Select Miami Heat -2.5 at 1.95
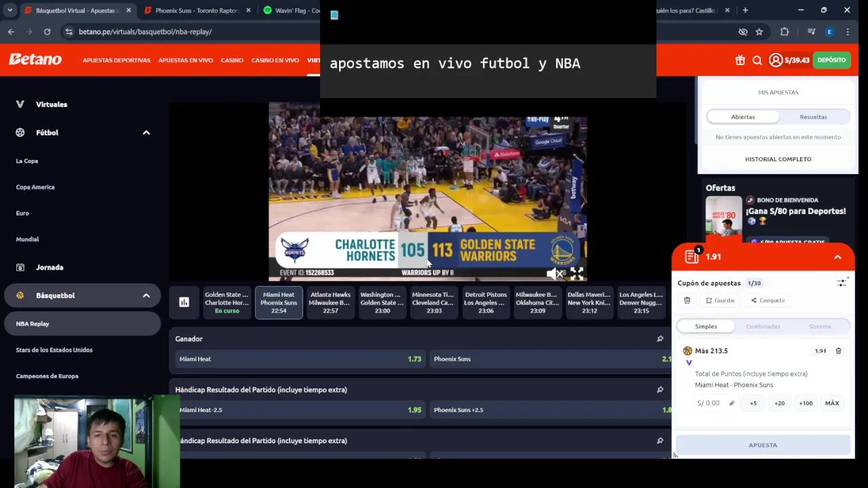This screenshot has height=488, width=868. coord(300,410)
